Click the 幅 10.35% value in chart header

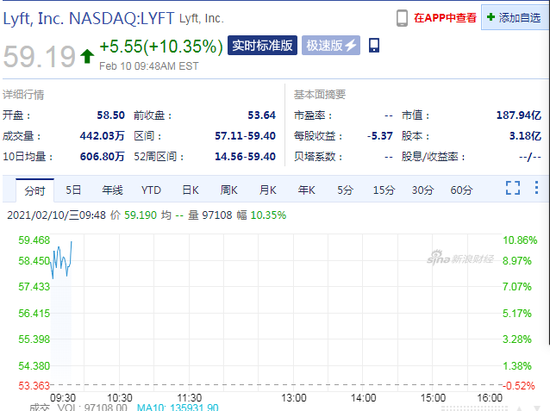click(x=261, y=215)
